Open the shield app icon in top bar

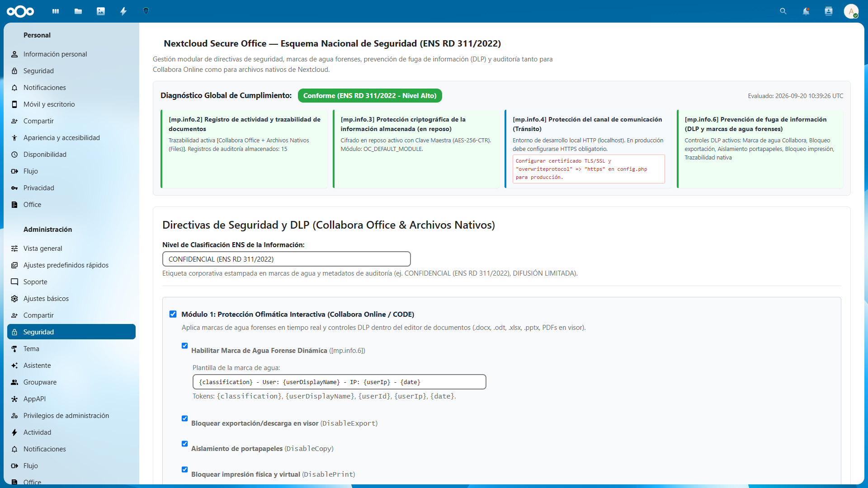point(146,11)
